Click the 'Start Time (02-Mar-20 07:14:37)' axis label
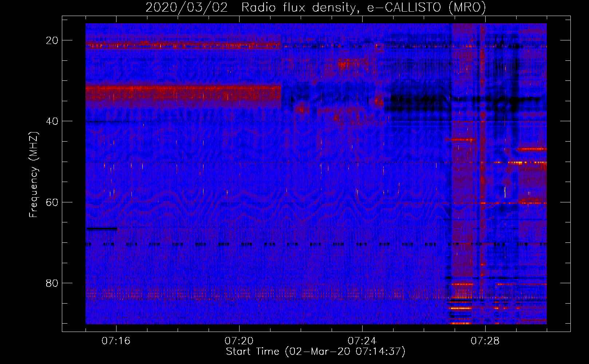 (x=316, y=352)
